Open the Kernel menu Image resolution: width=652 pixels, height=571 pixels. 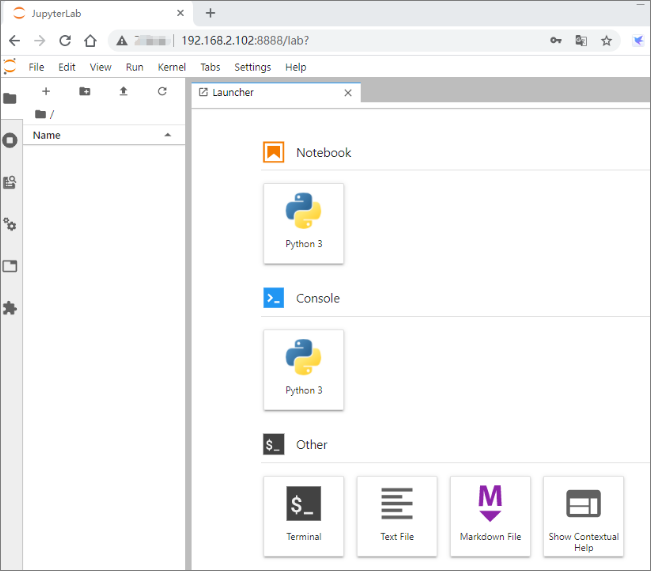tap(171, 67)
